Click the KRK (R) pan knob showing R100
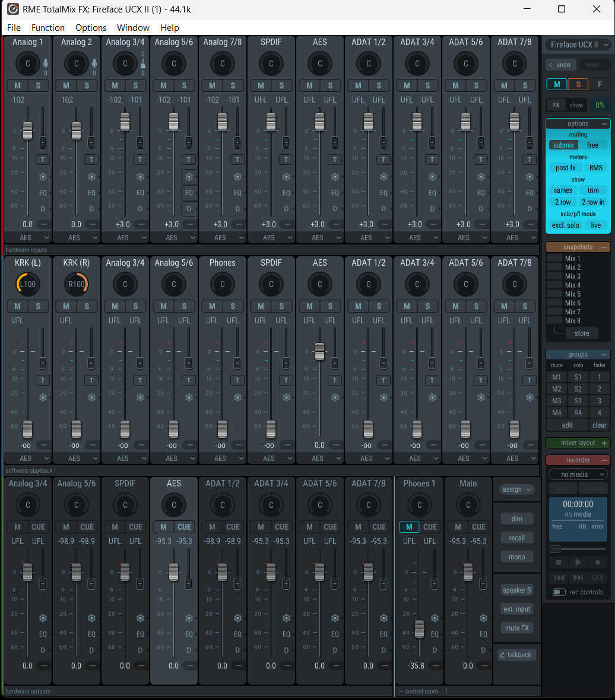Viewport: 615px width, 700px height. point(77,284)
